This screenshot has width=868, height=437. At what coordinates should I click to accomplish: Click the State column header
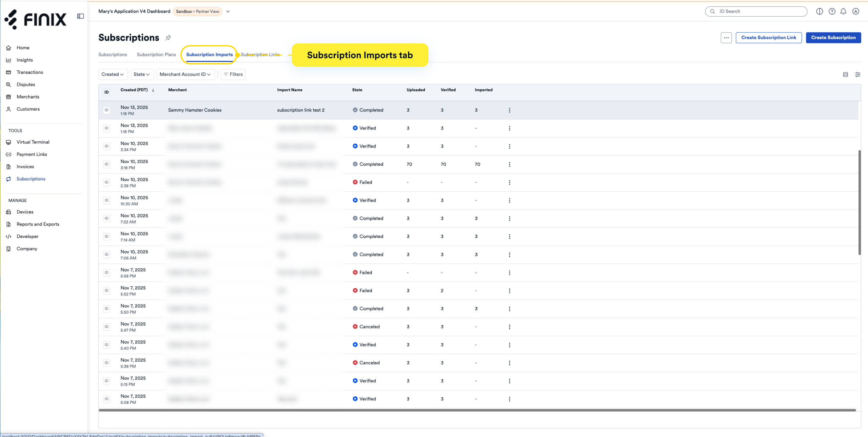[357, 90]
